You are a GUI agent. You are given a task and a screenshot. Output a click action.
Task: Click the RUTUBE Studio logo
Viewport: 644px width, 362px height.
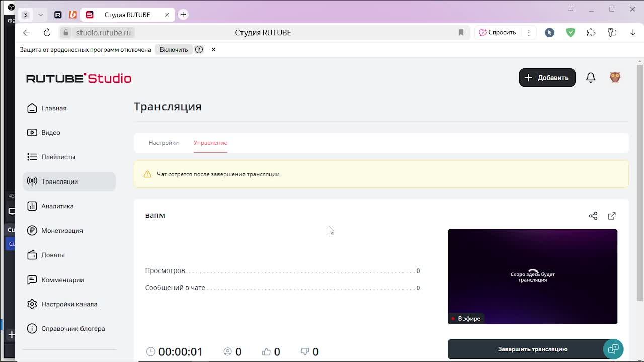pos(78,78)
